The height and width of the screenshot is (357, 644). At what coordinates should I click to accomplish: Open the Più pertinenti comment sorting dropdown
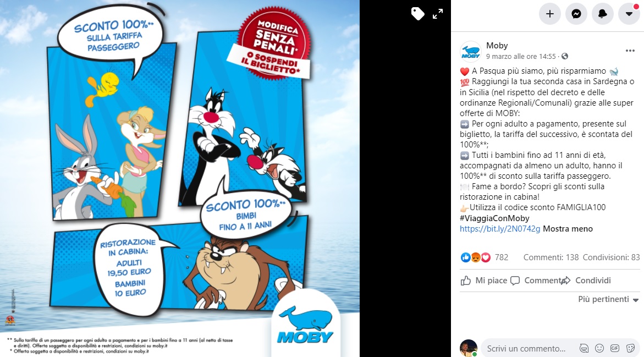(608, 299)
